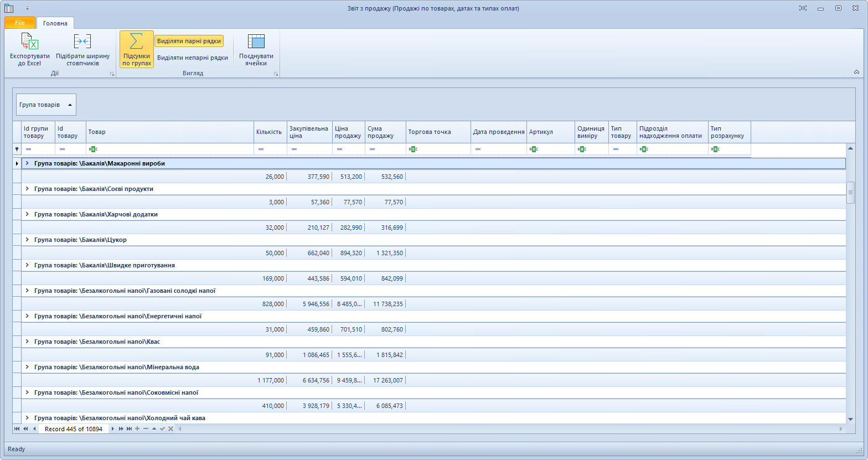Screen dimensions: 868x460
Task: Expand the Газовані солодкі напої group
Action: click(x=27, y=291)
